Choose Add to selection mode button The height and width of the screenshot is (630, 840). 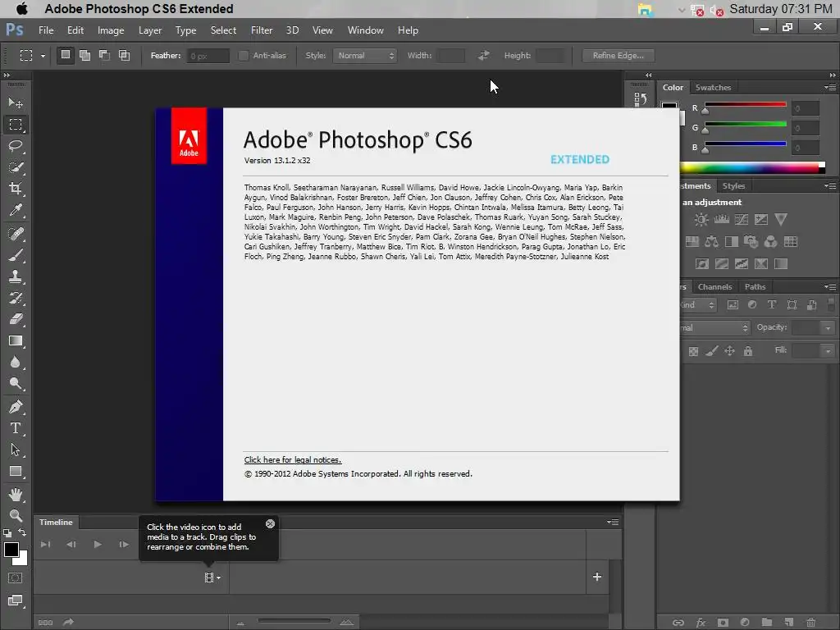pyautogui.click(x=84, y=55)
